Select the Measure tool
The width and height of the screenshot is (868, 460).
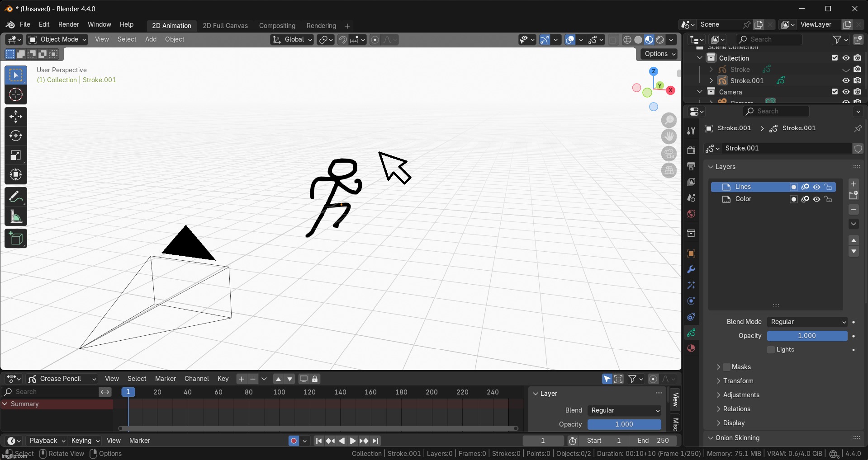tap(16, 216)
